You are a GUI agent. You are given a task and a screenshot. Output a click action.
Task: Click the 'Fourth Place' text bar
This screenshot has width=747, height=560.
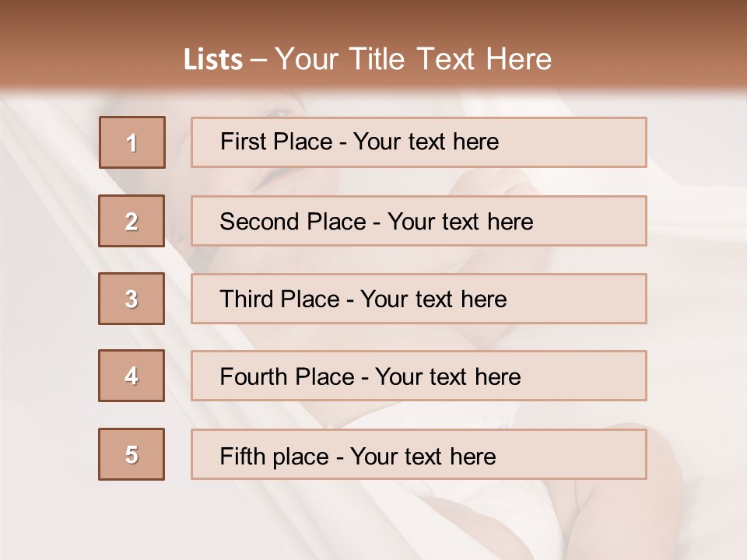pos(419,376)
